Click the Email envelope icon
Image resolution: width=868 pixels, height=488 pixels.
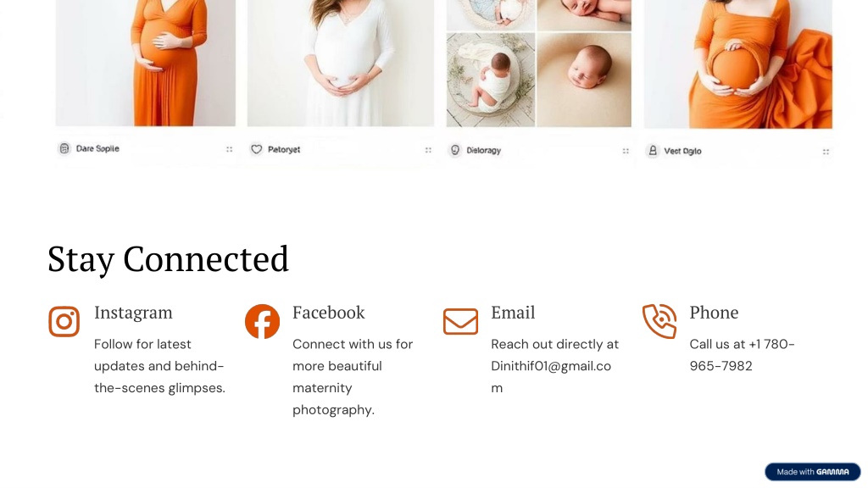click(x=460, y=321)
